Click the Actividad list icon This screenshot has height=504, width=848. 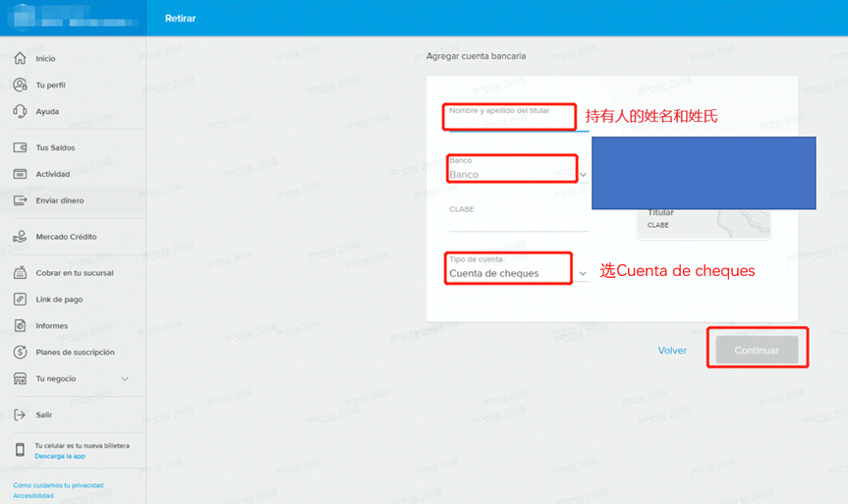coord(20,174)
